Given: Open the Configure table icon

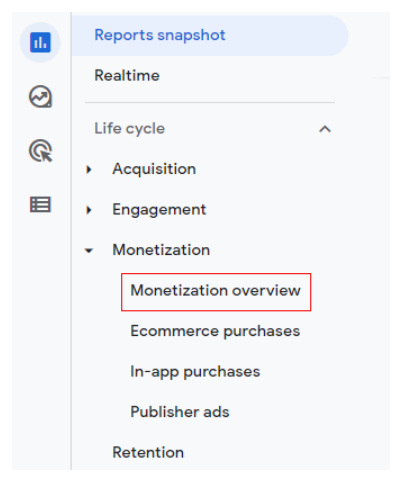Looking at the screenshot, I should 40,204.
